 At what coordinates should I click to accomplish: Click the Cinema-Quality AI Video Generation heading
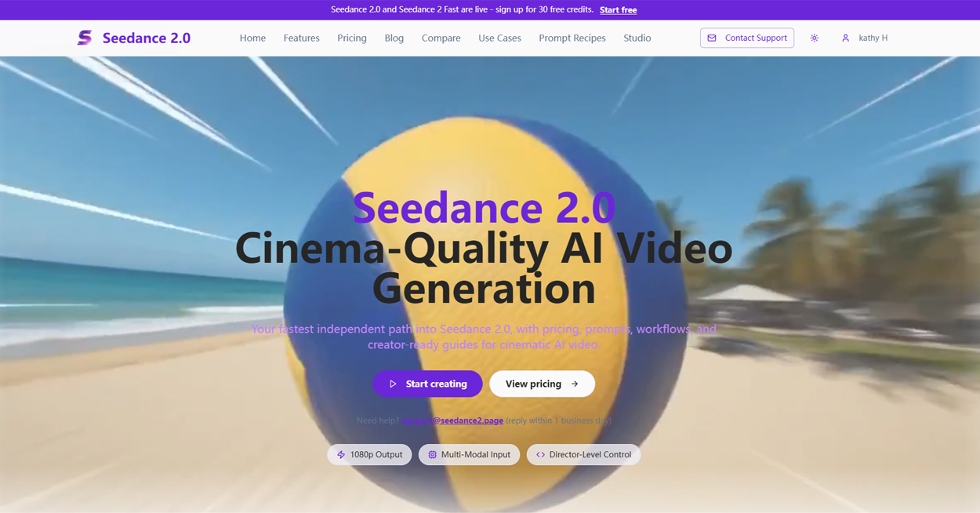click(x=484, y=268)
